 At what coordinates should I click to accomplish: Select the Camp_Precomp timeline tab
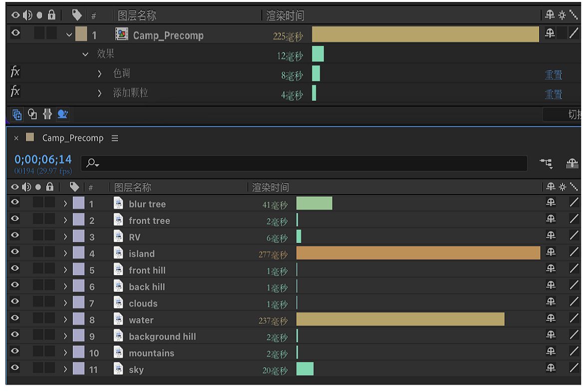coord(72,138)
